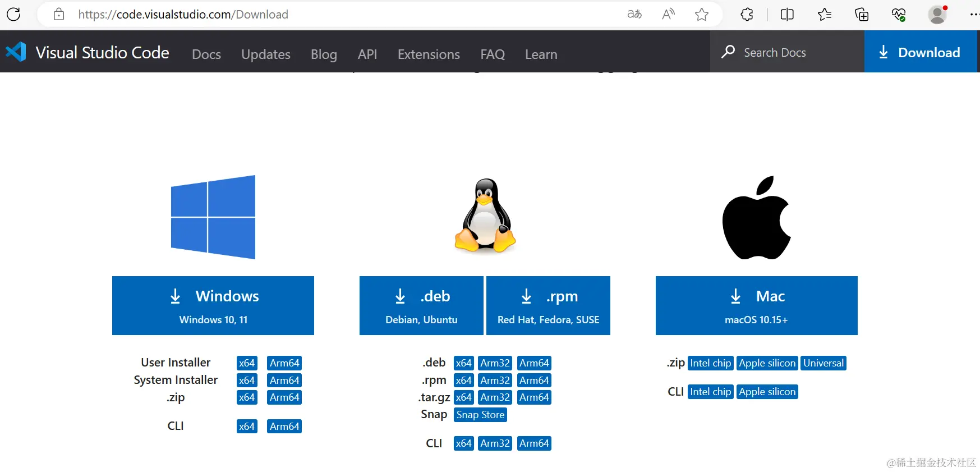Select Arm64 for Windows System Installer

click(x=284, y=381)
